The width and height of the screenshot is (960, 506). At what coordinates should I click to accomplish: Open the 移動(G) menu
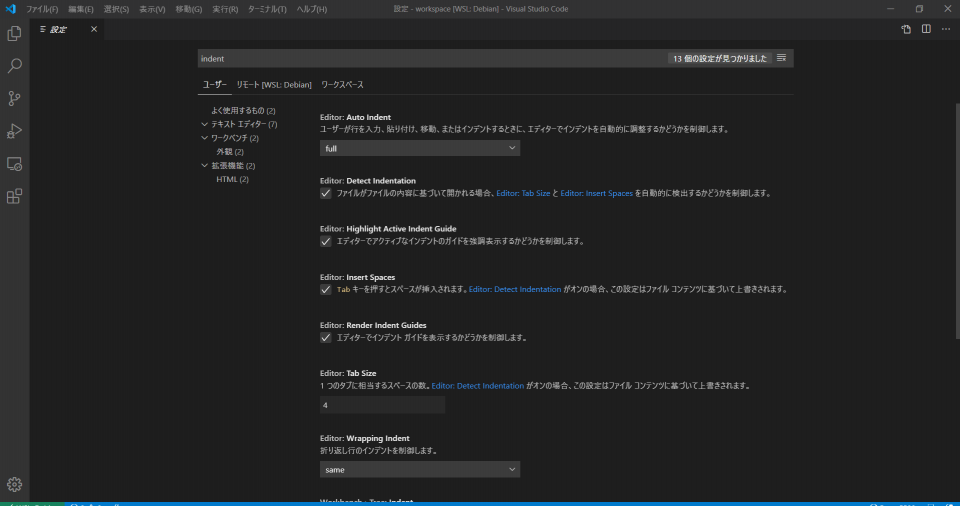[189, 9]
